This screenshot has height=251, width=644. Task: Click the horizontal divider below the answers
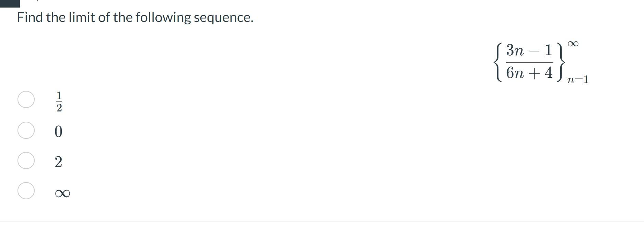pos(322,222)
